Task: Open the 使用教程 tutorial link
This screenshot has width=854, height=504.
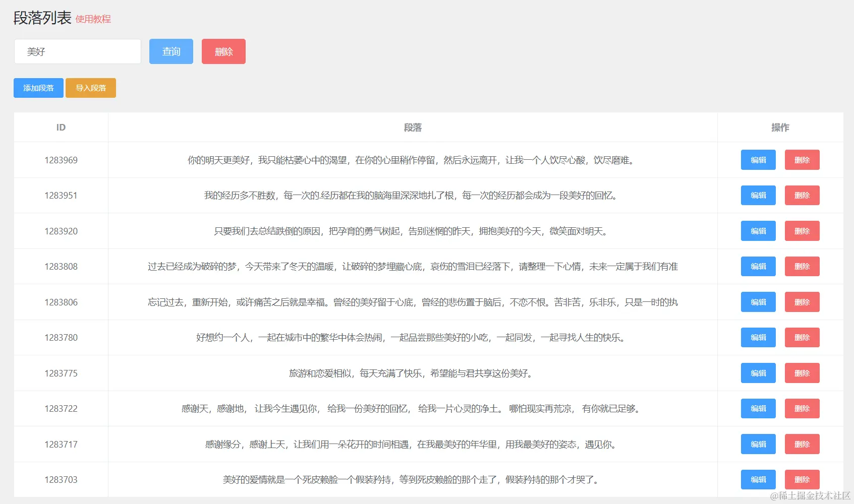Action: [x=93, y=20]
